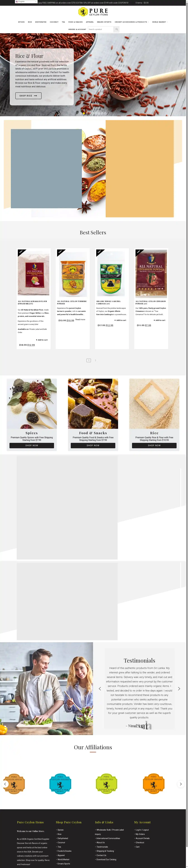This screenshot has width=188, height=868.
Task: Click the search magnifier icon
Action: (117, 29)
